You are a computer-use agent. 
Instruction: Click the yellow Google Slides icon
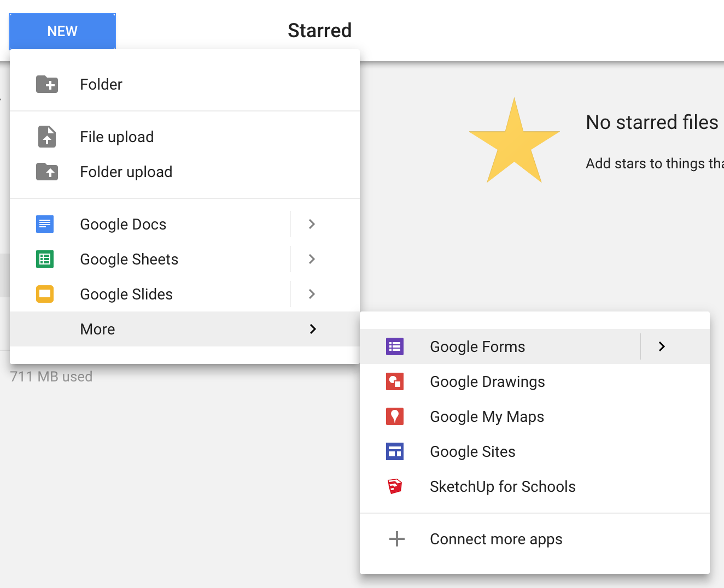tap(45, 294)
